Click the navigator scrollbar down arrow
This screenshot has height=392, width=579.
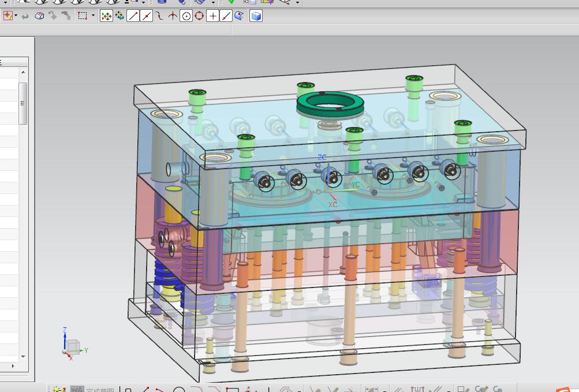[x=23, y=357]
